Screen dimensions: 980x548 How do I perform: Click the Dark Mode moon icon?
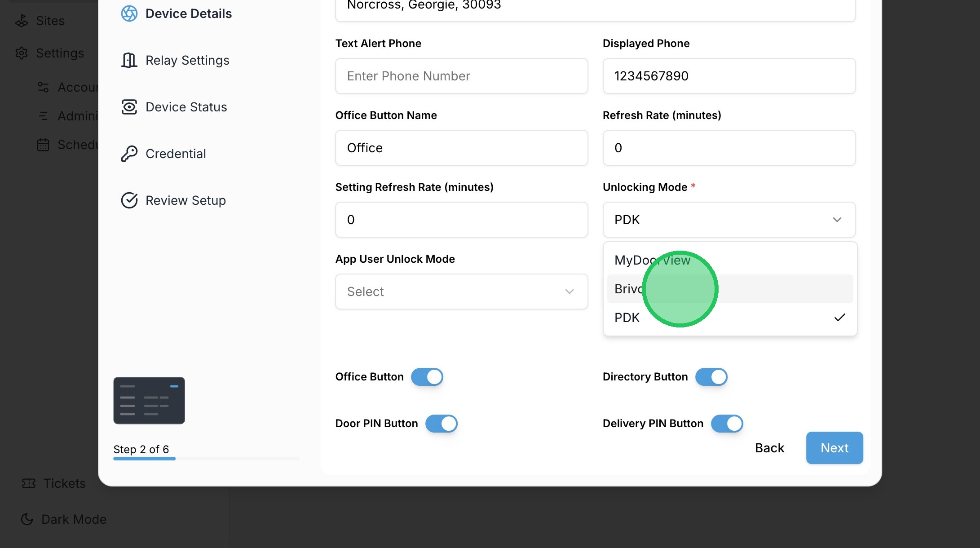click(27, 519)
